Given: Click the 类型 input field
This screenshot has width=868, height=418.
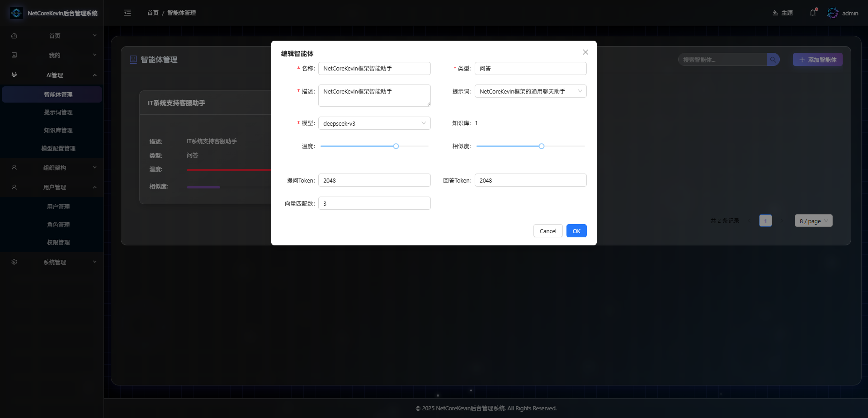Looking at the screenshot, I should 531,69.
